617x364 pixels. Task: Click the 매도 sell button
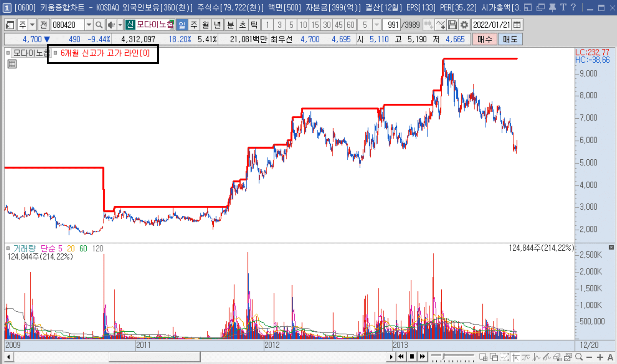tap(510, 39)
